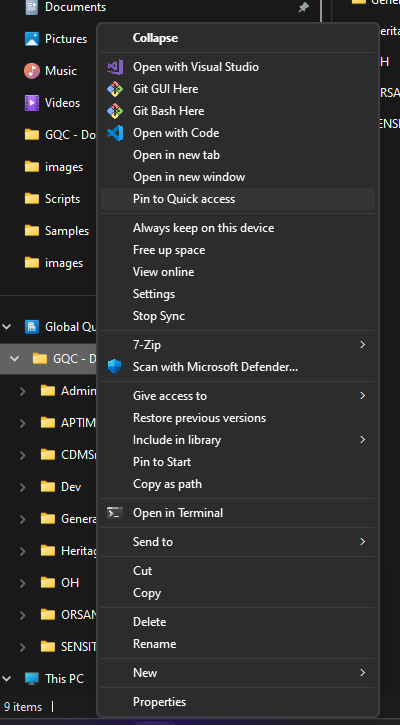The width and height of the screenshot is (400, 725).
Task: Expand the Give access to submenu
Action: pyautogui.click(x=363, y=395)
